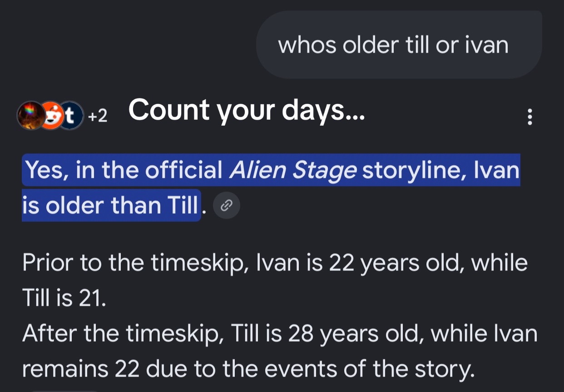Expand the "+2" additional sources

click(98, 117)
